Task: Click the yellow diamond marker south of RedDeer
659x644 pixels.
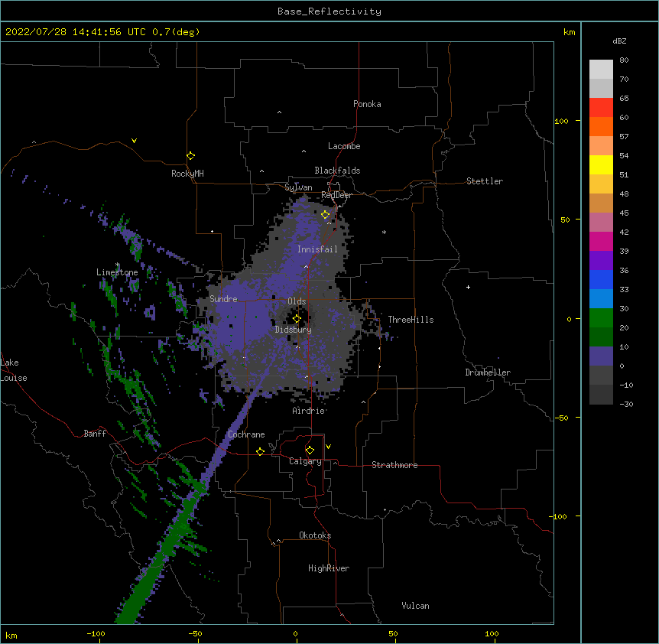Action: [325, 215]
